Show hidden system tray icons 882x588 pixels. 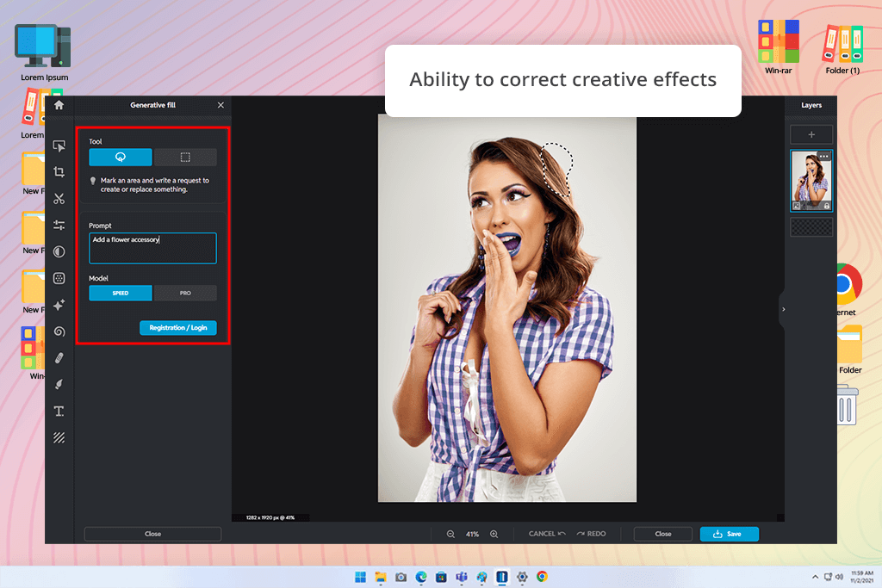(815, 577)
